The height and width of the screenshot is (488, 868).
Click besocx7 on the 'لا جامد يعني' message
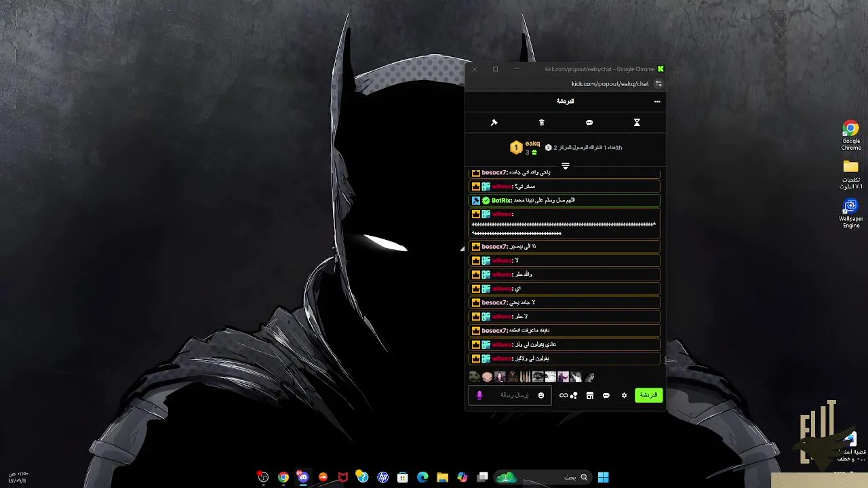tap(494, 303)
